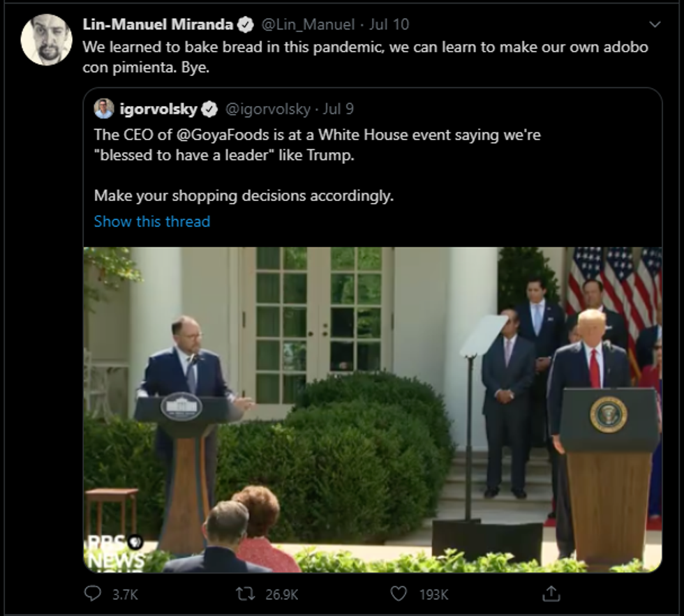
Task: Expand the tweet options chevron
Action: (x=655, y=24)
